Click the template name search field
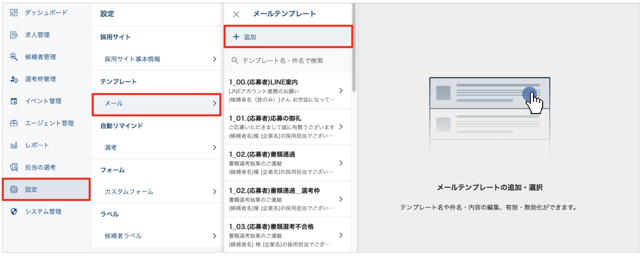The width and height of the screenshot is (644, 257). [x=288, y=61]
